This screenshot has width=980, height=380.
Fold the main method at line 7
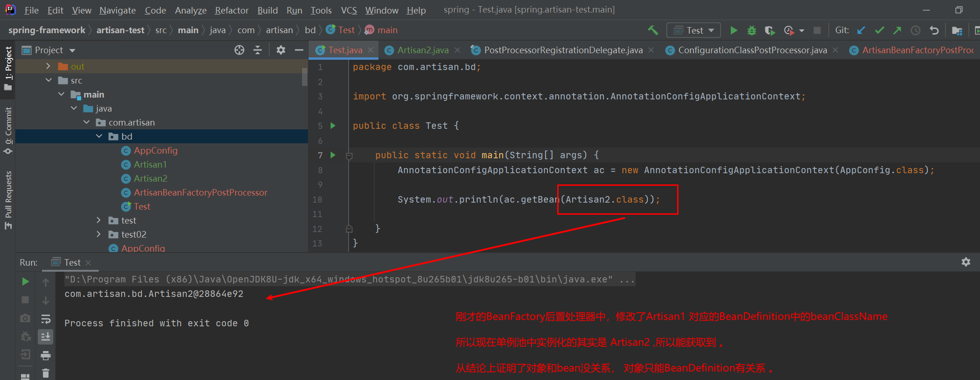pos(349,156)
